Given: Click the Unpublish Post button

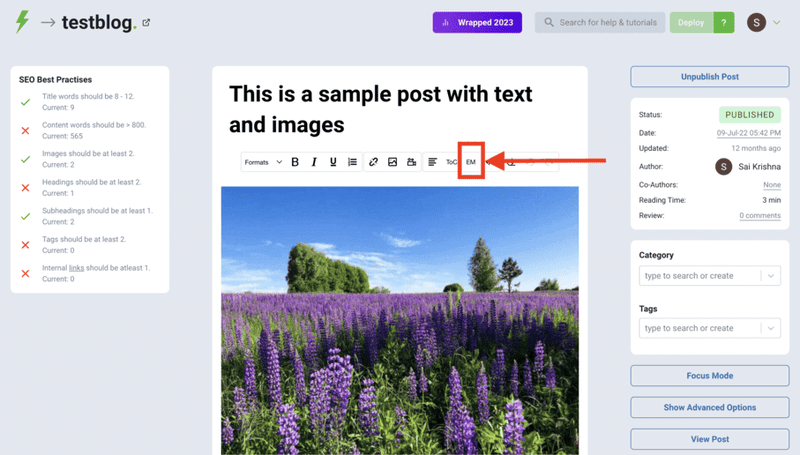Looking at the screenshot, I should click(x=709, y=77).
